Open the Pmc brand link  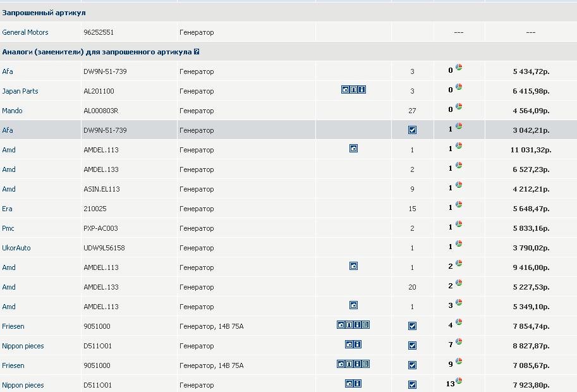(8, 228)
